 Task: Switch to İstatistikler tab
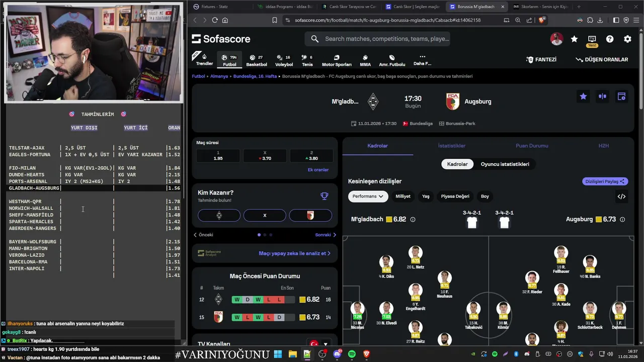pos(452,146)
